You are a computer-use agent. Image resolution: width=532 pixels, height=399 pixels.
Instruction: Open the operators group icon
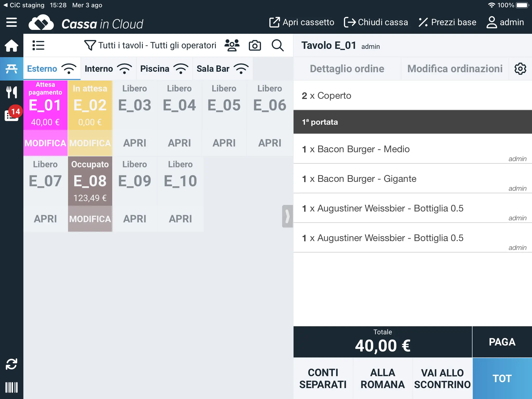click(232, 45)
